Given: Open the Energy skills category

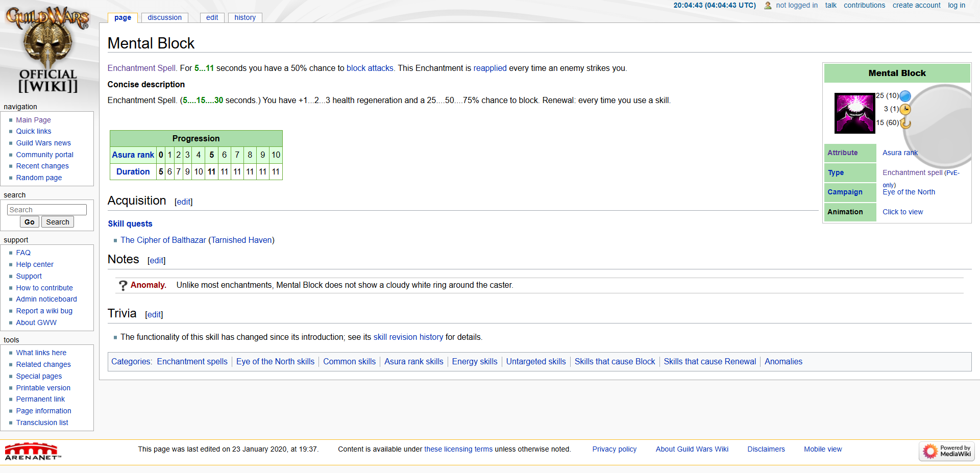Looking at the screenshot, I should (x=475, y=361).
